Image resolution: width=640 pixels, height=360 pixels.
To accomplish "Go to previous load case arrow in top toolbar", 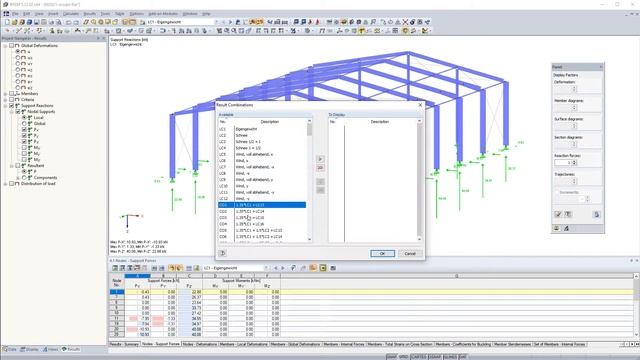I will pyautogui.click(x=223, y=22).
